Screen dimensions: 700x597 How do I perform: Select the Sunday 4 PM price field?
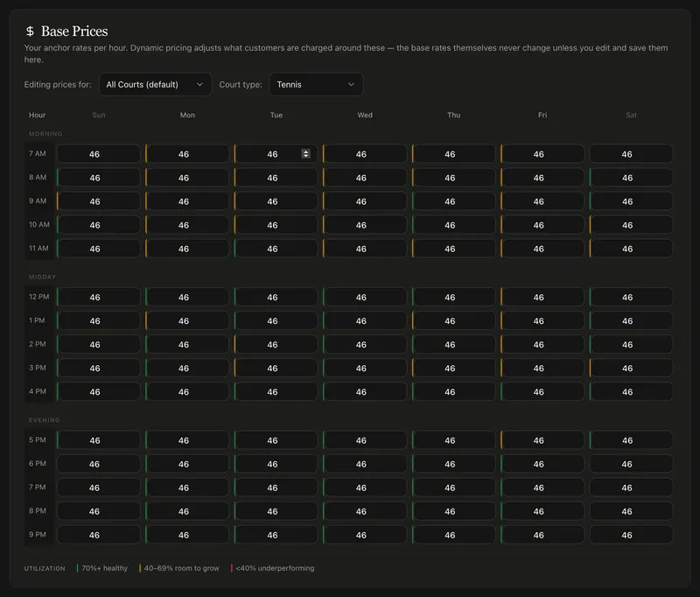(98, 391)
